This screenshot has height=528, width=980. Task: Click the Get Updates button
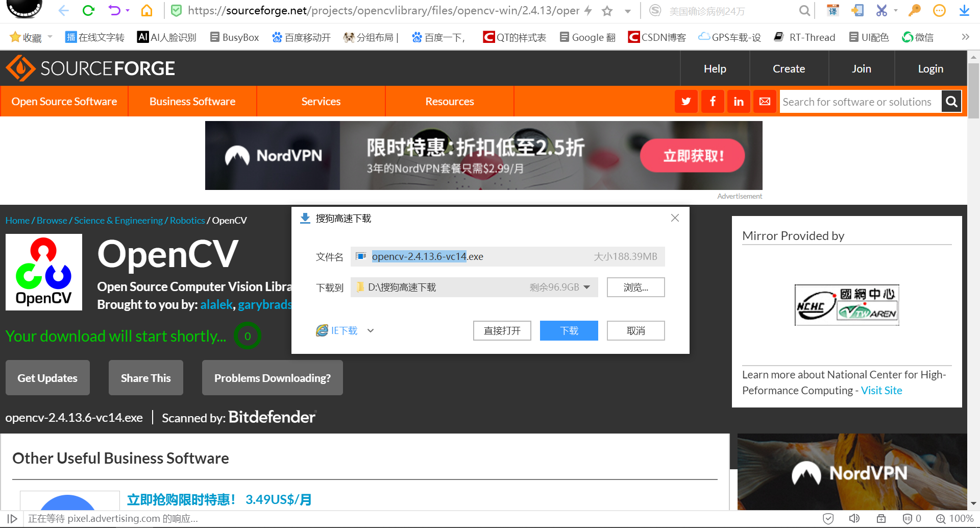pyautogui.click(x=47, y=378)
